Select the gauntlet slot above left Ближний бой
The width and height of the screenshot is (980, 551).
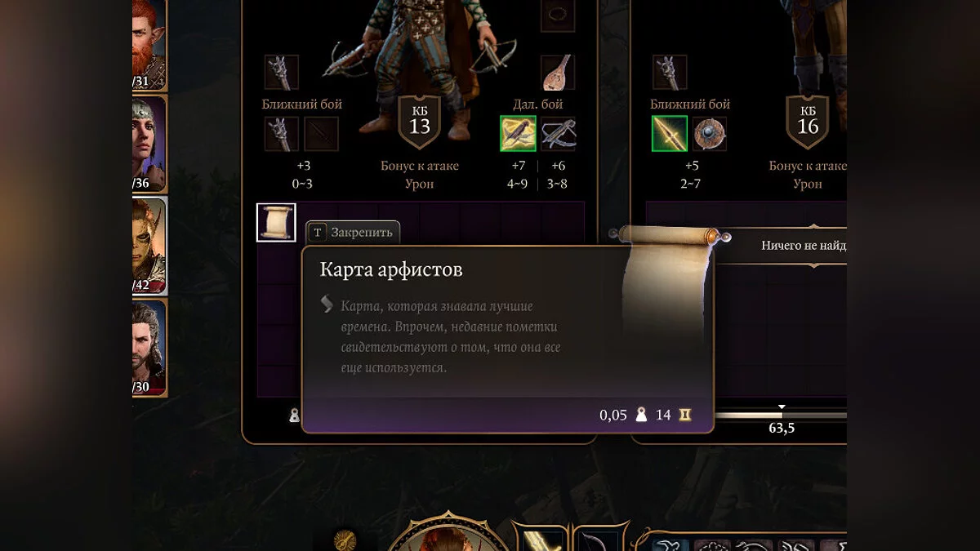pyautogui.click(x=281, y=73)
